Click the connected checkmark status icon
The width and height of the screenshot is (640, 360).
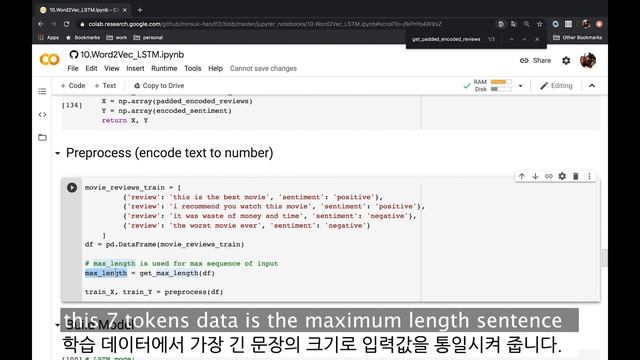(467, 86)
